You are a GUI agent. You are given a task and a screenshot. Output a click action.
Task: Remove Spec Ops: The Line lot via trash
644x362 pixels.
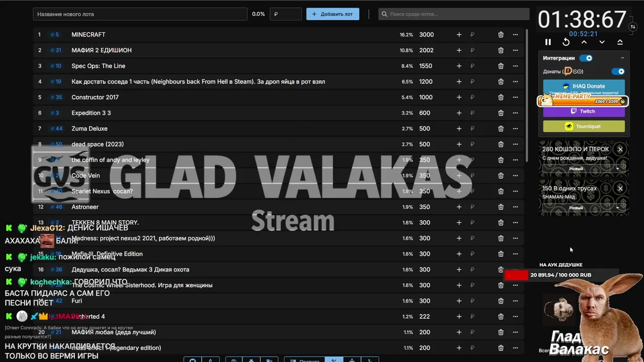(x=501, y=66)
